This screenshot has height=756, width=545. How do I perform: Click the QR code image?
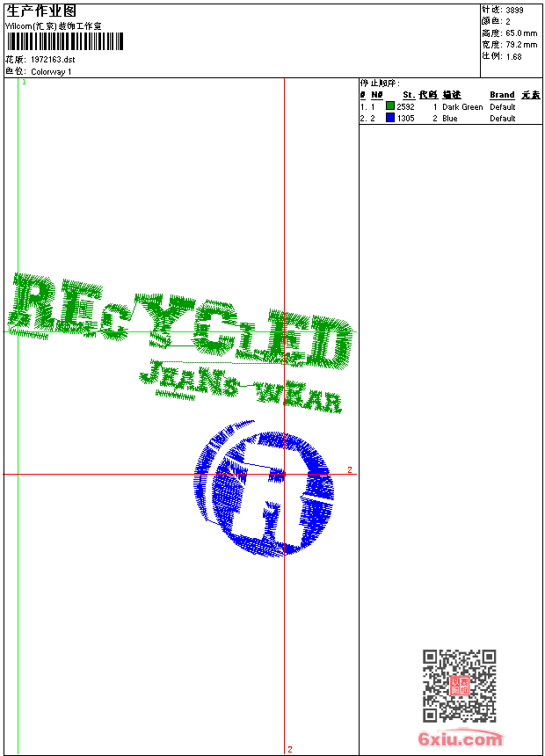(460, 686)
